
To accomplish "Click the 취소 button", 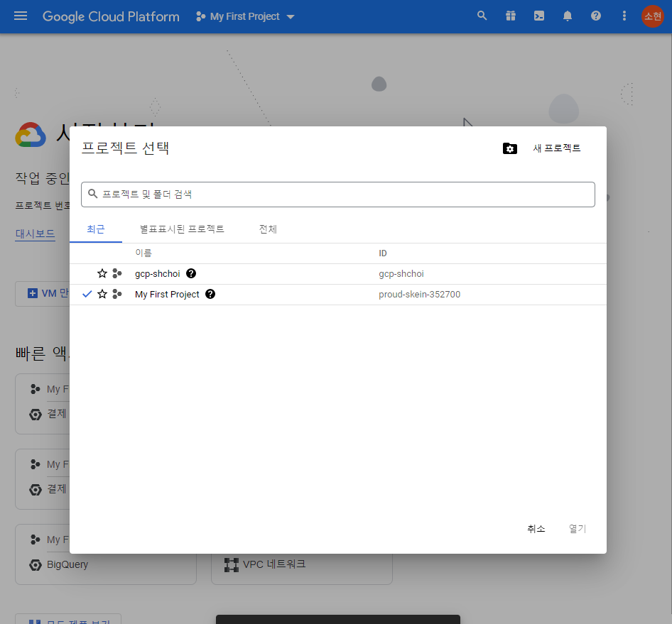I will pos(536,529).
